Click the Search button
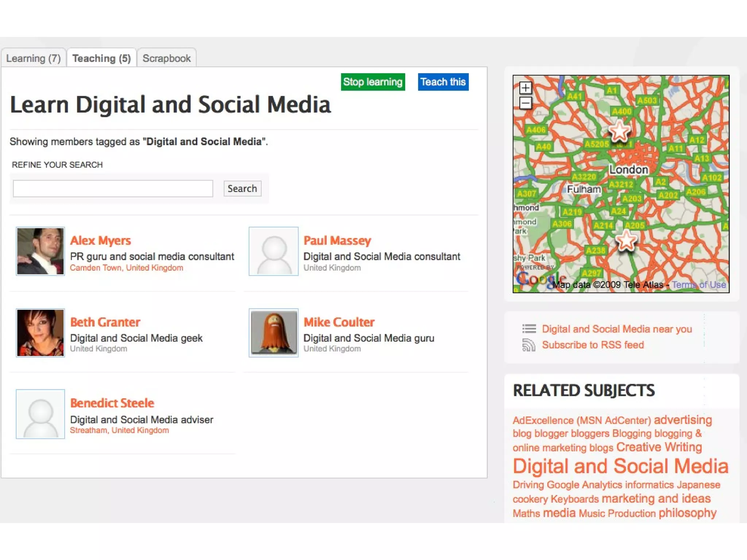This screenshot has width=747, height=560. pos(242,188)
